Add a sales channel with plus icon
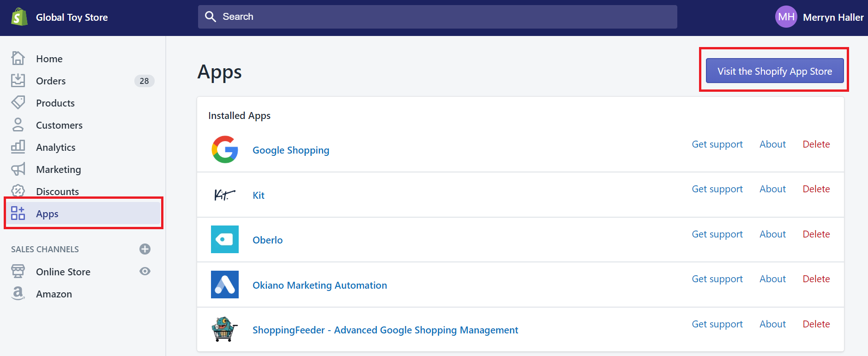Image resolution: width=868 pixels, height=356 pixels. (x=145, y=249)
